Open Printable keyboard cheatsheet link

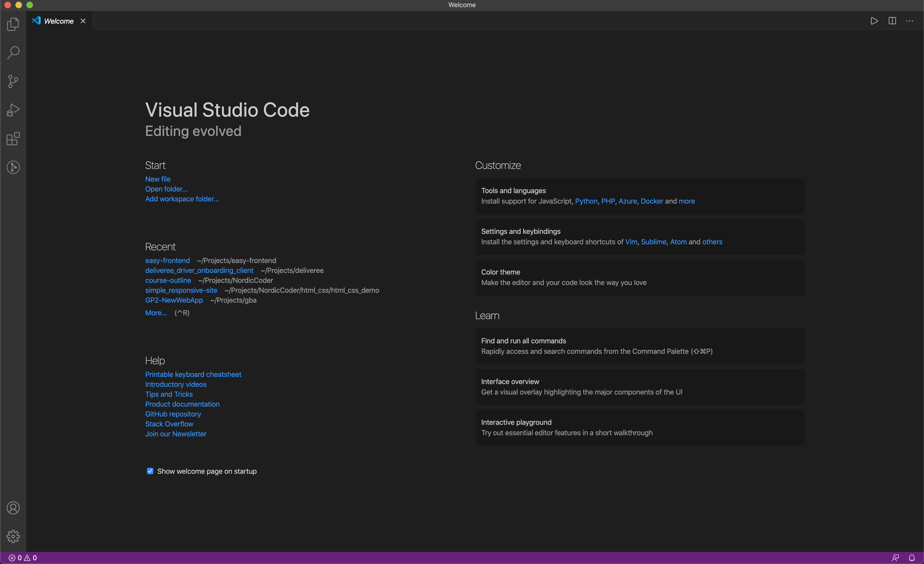pyautogui.click(x=193, y=374)
